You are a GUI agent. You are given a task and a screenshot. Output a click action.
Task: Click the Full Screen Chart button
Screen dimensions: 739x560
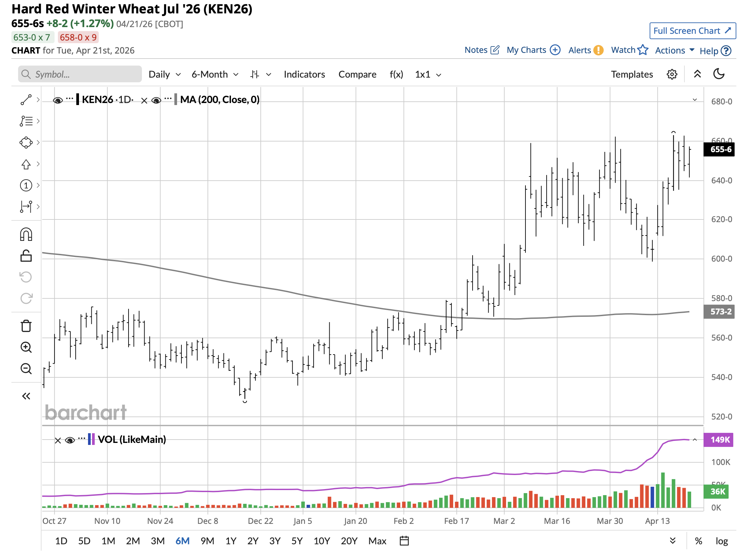pyautogui.click(x=692, y=31)
